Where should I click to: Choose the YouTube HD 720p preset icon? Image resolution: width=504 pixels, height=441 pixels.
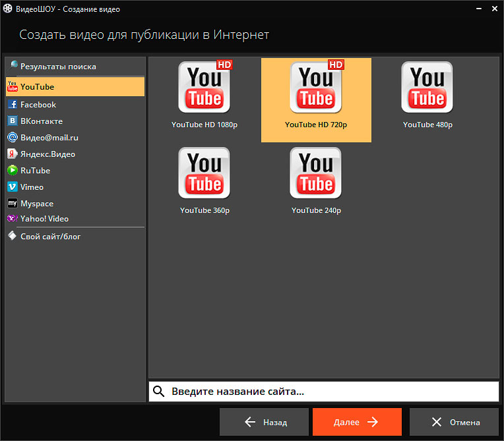pyautogui.click(x=316, y=87)
